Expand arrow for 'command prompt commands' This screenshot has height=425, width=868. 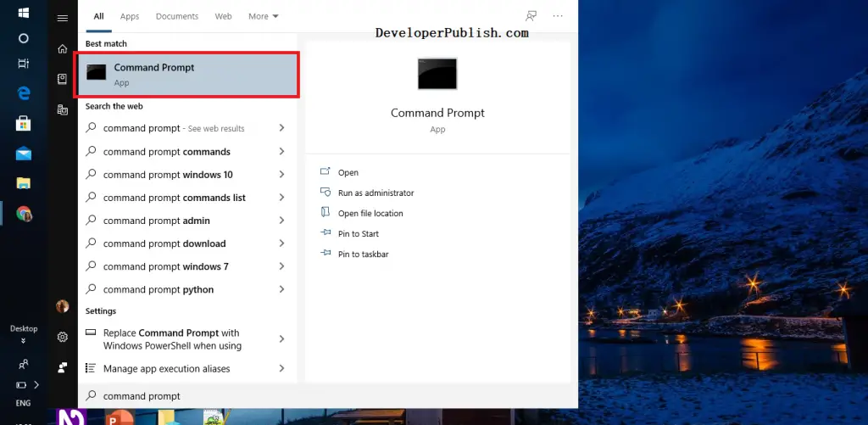click(281, 151)
